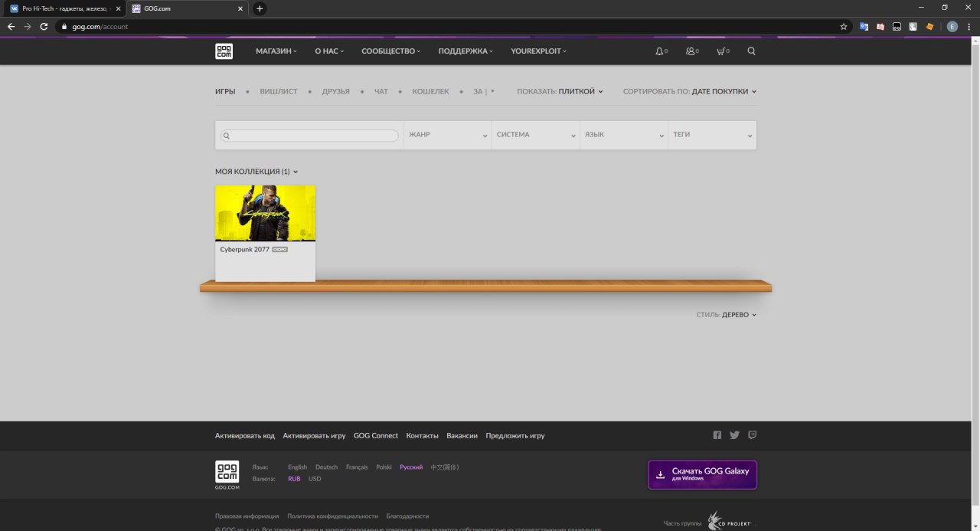Change sorting via ДАТЕ ПОКУПКИ dropdown
Screen dimensions: 980x531
pos(724,91)
